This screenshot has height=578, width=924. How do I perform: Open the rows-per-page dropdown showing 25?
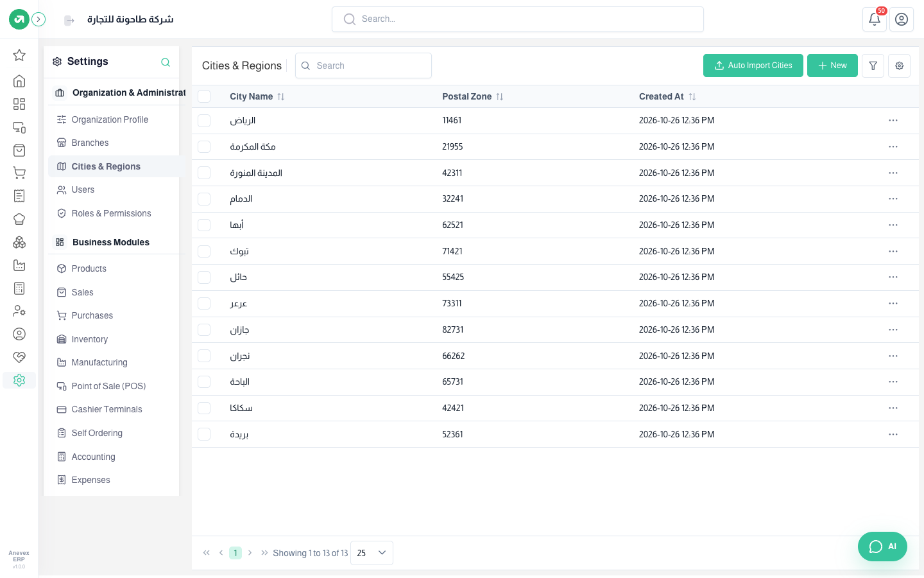(x=372, y=553)
